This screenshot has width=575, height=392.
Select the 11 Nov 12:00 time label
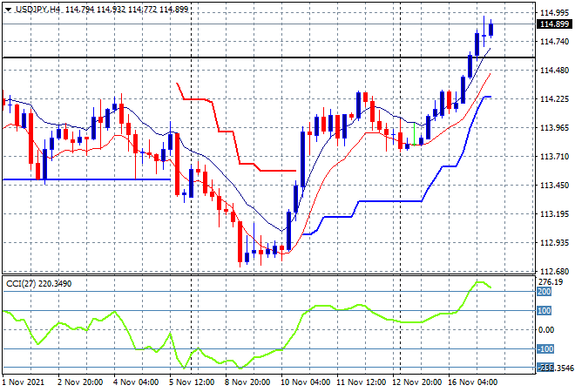(x=362, y=382)
